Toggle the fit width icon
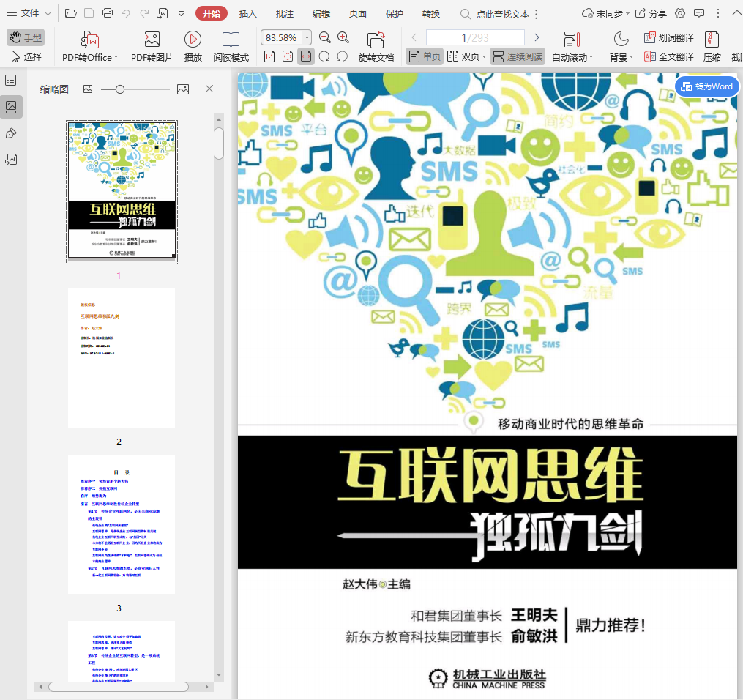 click(306, 56)
